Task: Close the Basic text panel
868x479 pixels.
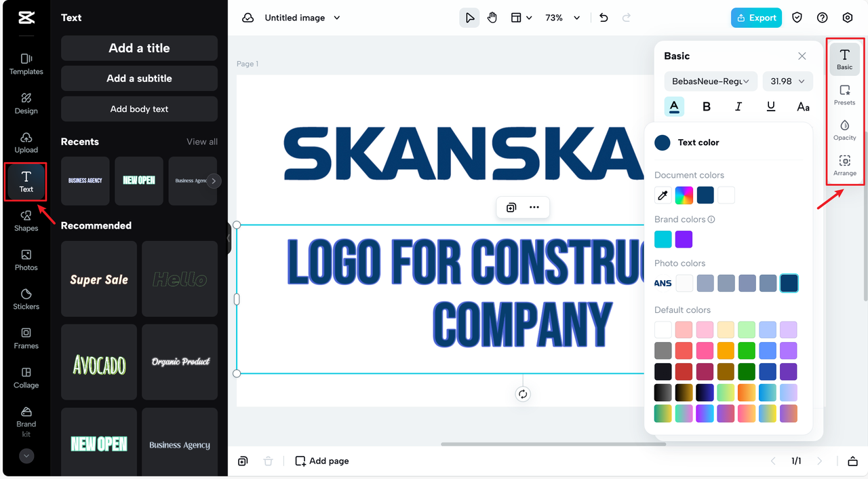Action: [802, 56]
